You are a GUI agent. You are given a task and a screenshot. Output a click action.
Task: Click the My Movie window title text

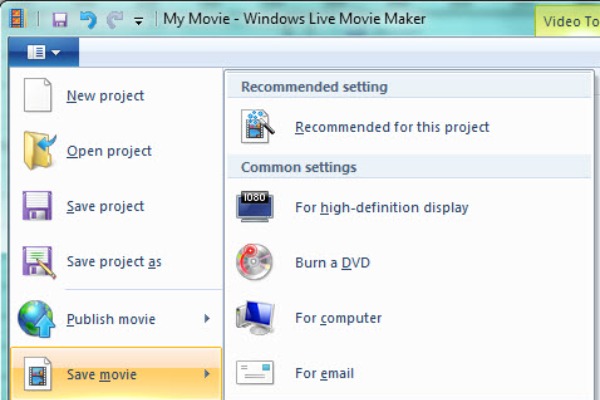(x=294, y=19)
